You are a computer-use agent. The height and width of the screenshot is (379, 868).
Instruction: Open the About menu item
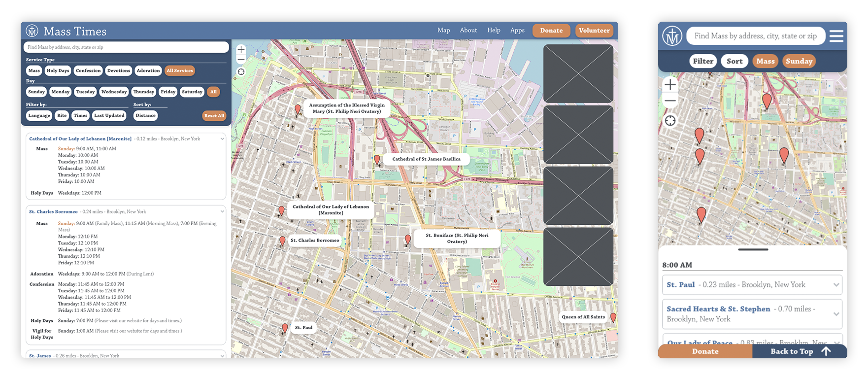pyautogui.click(x=468, y=31)
